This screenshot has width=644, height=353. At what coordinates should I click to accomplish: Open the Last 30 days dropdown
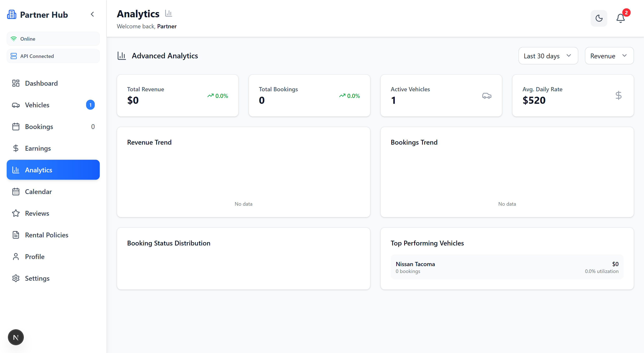pos(548,56)
